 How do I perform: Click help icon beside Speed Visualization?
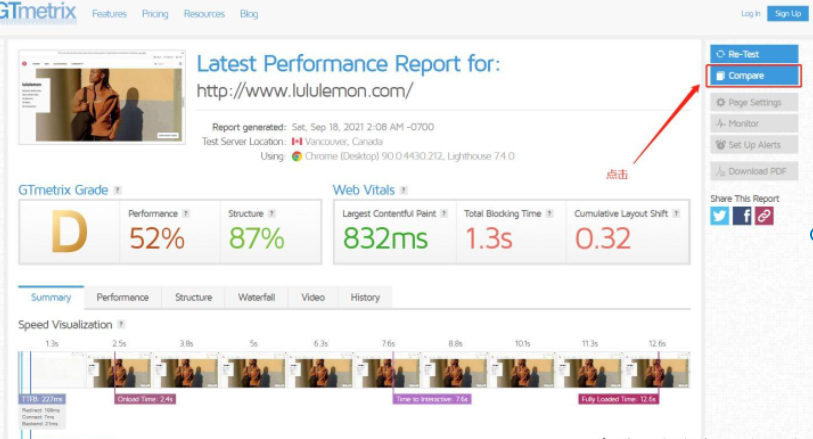[121, 324]
